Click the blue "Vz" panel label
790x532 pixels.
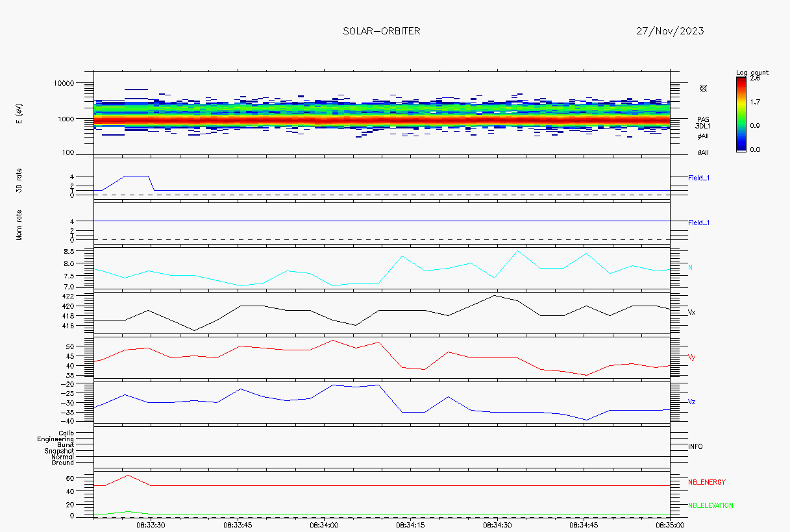pos(692,402)
